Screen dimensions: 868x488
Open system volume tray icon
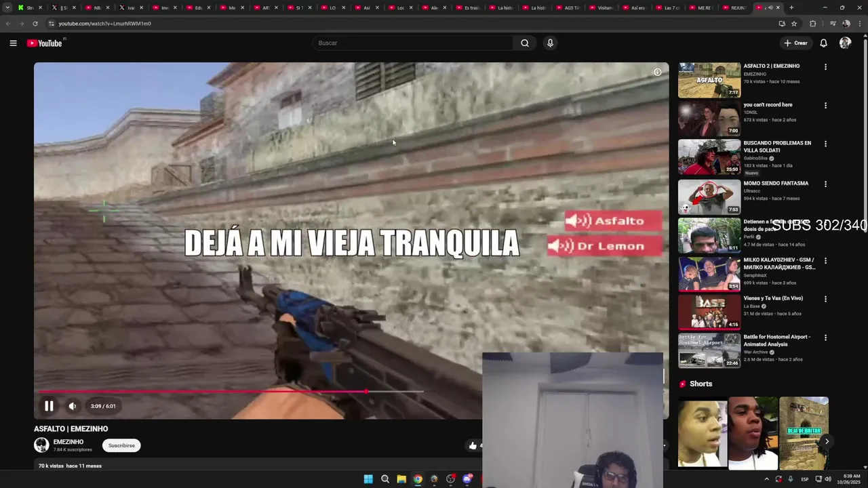828,479
